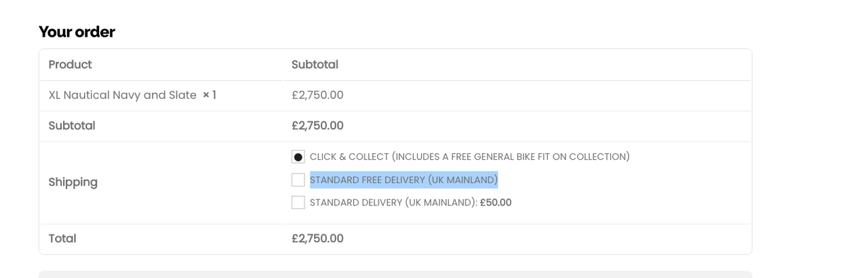
Task: Click the Product column header
Action: pyautogui.click(x=70, y=64)
